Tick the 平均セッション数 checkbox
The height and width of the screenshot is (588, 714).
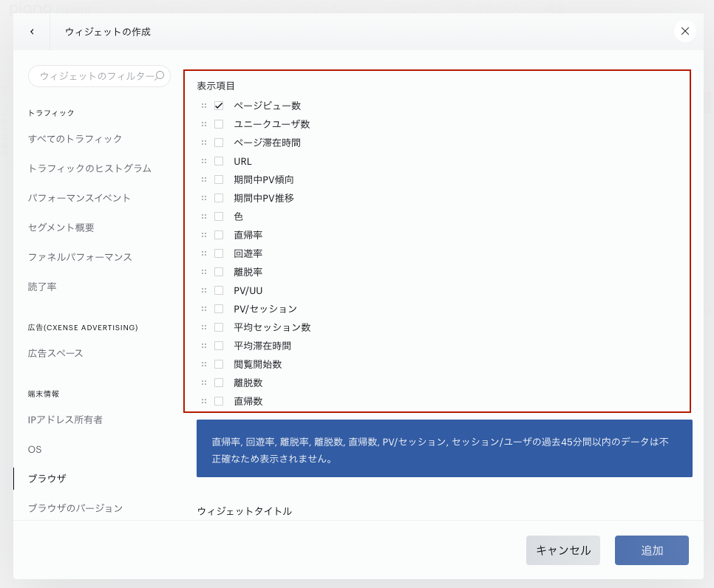coord(219,327)
